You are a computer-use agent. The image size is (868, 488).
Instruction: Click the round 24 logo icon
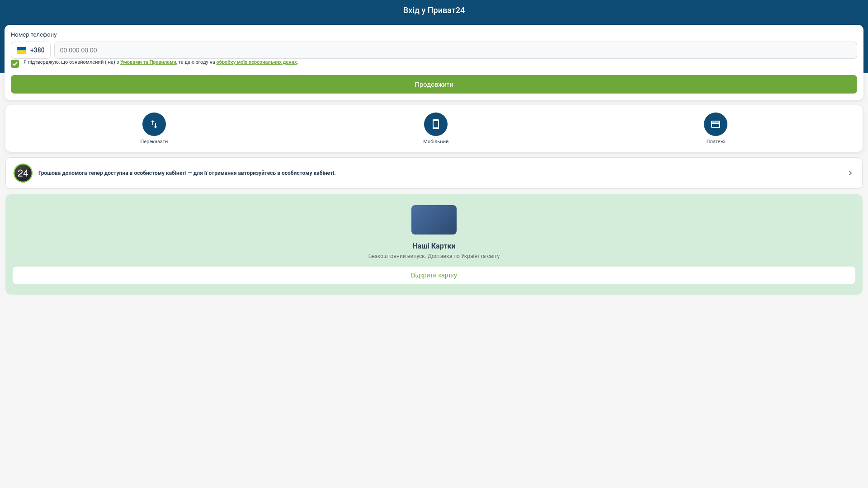[x=23, y=173]
